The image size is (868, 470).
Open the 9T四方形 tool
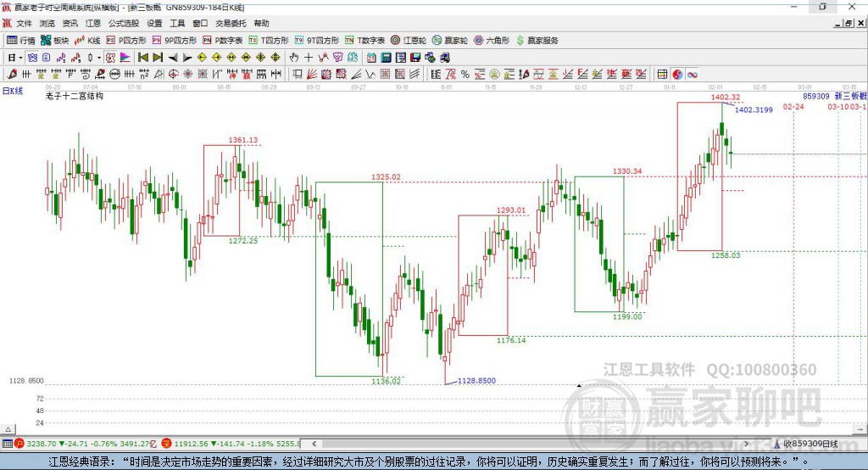click(x=317, y=41)
